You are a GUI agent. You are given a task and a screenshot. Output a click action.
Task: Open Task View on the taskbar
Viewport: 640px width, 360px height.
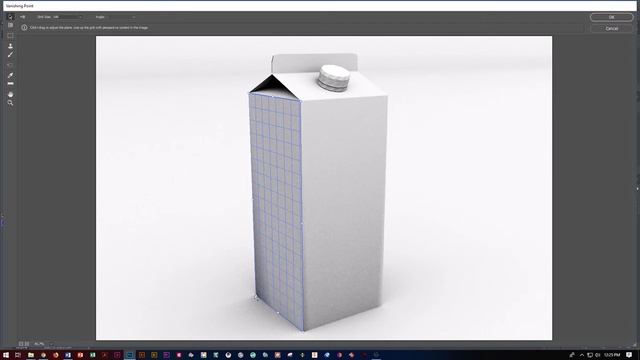click(18, 355)
